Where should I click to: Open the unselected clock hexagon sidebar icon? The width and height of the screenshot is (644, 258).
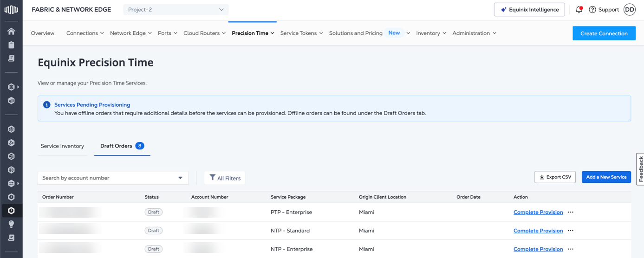[11, 197]
